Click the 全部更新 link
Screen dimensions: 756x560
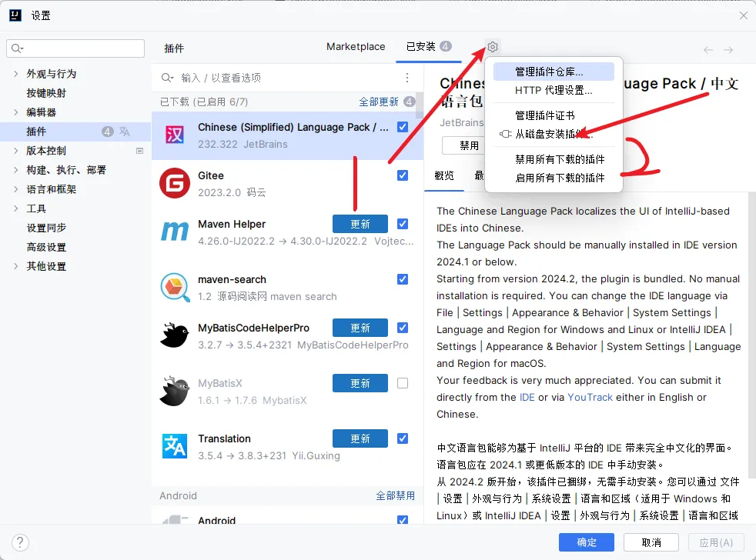click(379, 102)
